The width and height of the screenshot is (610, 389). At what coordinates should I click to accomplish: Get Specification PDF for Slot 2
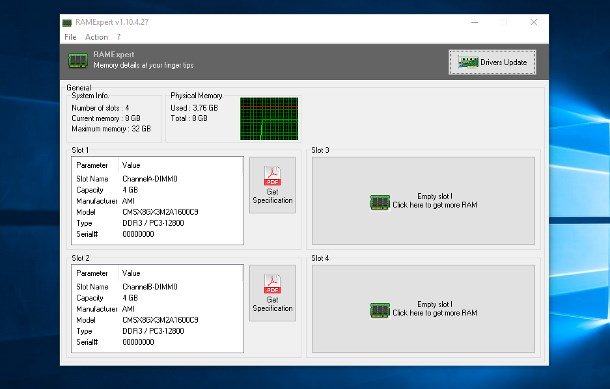tap(272, 293)
